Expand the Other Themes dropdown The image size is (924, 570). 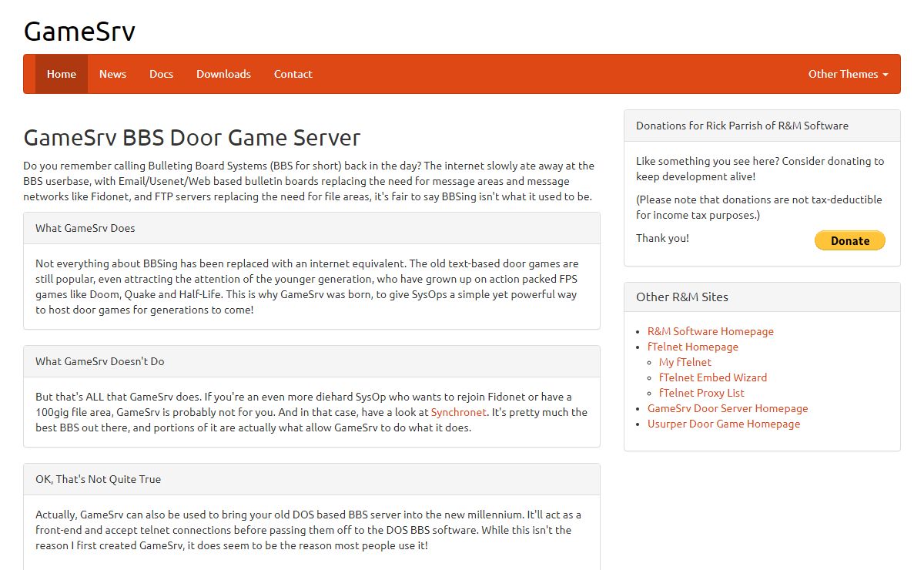tap(848, 74)
